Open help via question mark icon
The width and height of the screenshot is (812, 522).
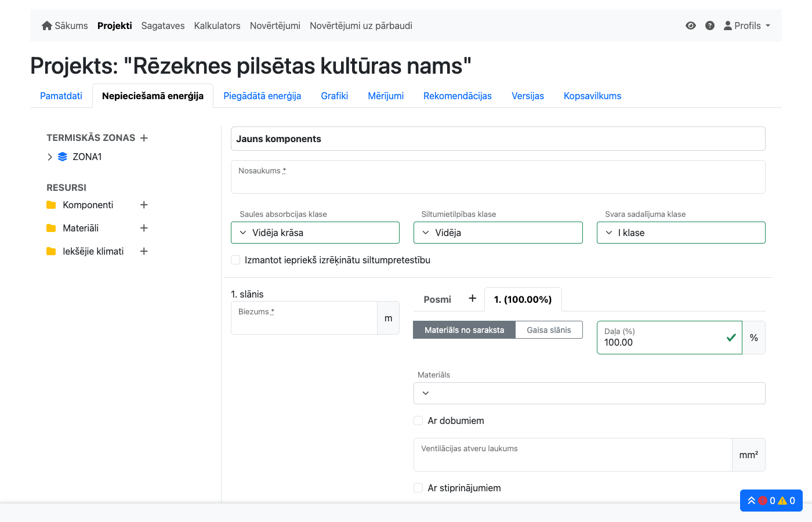(709, 26)
